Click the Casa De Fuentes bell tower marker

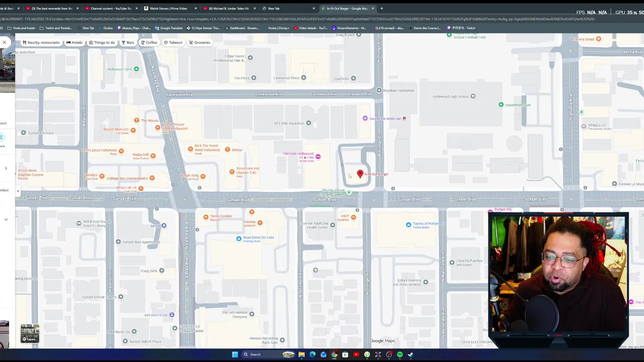[x=452, y=262]
